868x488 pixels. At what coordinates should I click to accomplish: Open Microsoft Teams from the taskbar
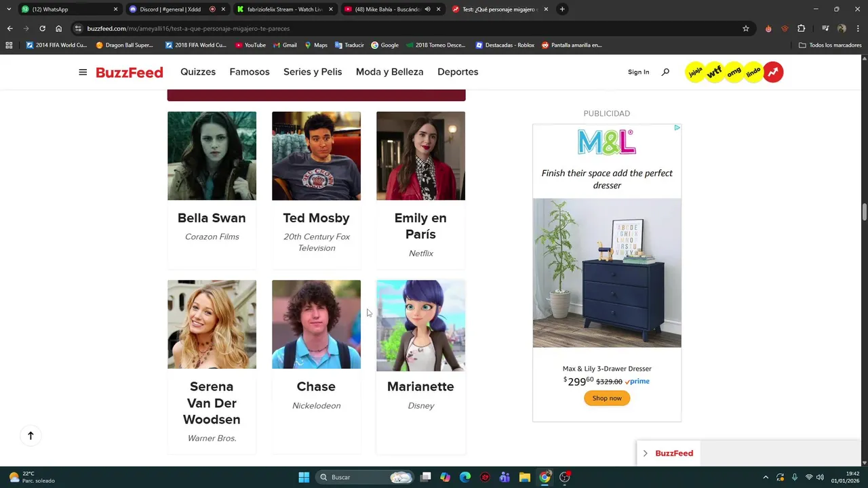505,477
